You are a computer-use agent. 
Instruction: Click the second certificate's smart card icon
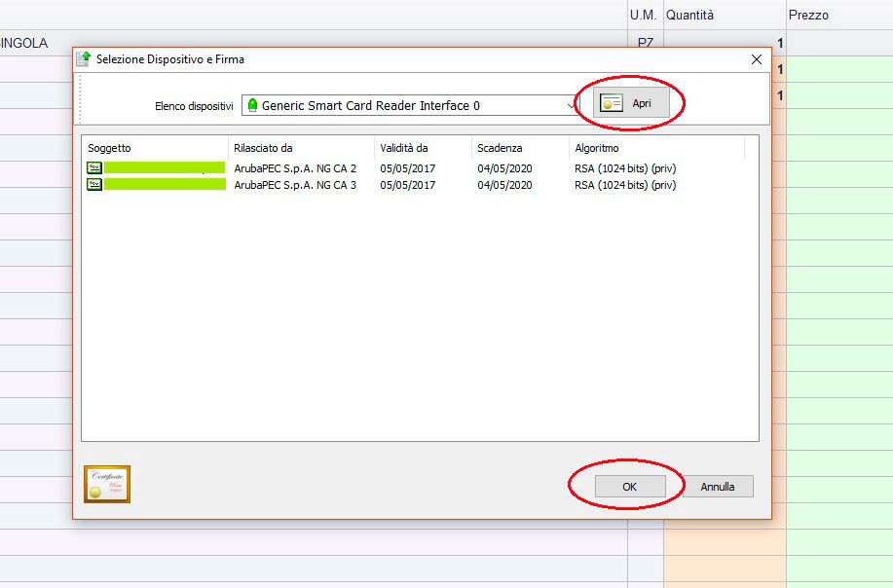[94, 185]
